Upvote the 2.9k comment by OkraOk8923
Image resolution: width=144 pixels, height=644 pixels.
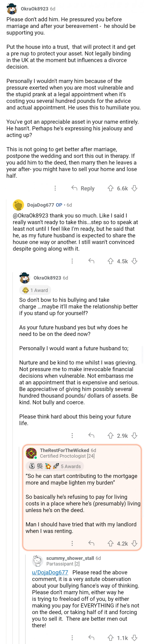click(110, 436)
